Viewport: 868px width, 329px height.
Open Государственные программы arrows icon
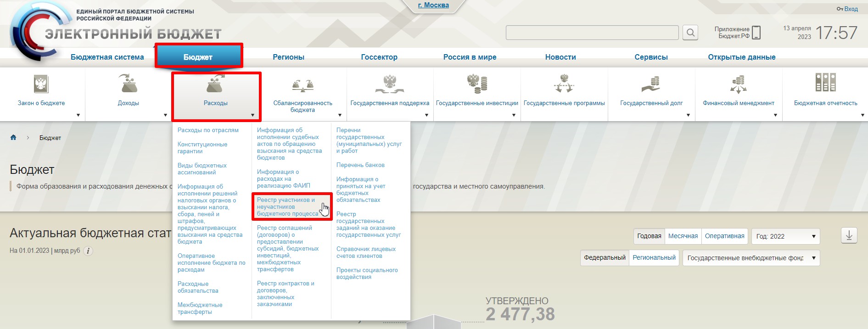click(564, 84)
